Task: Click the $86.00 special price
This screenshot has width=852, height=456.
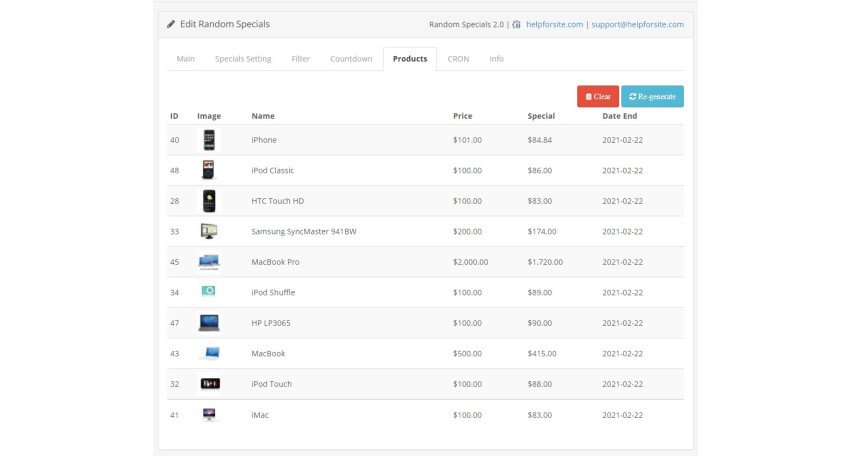Action: click(540, 170)
